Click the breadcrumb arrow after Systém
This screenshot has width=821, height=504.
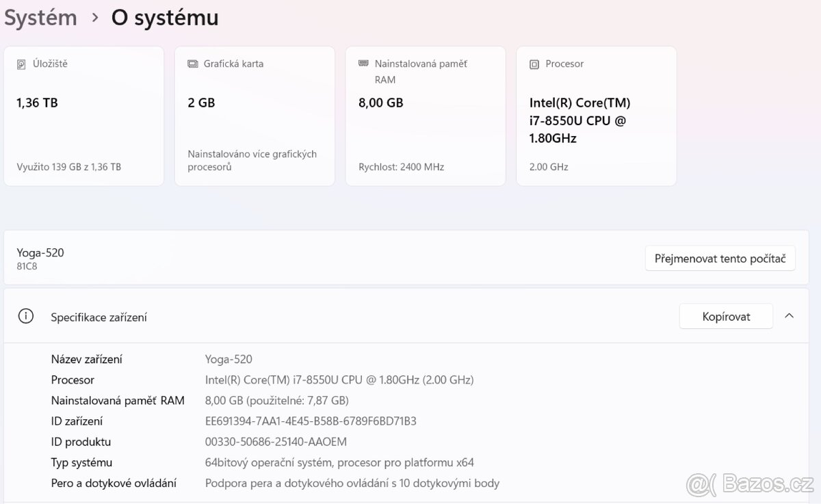pos(95,18)
